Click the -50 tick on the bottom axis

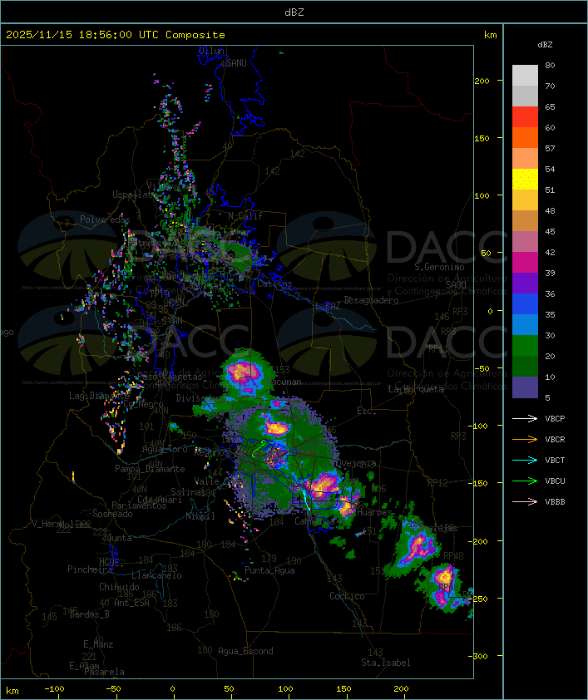(x=113, y=689)
